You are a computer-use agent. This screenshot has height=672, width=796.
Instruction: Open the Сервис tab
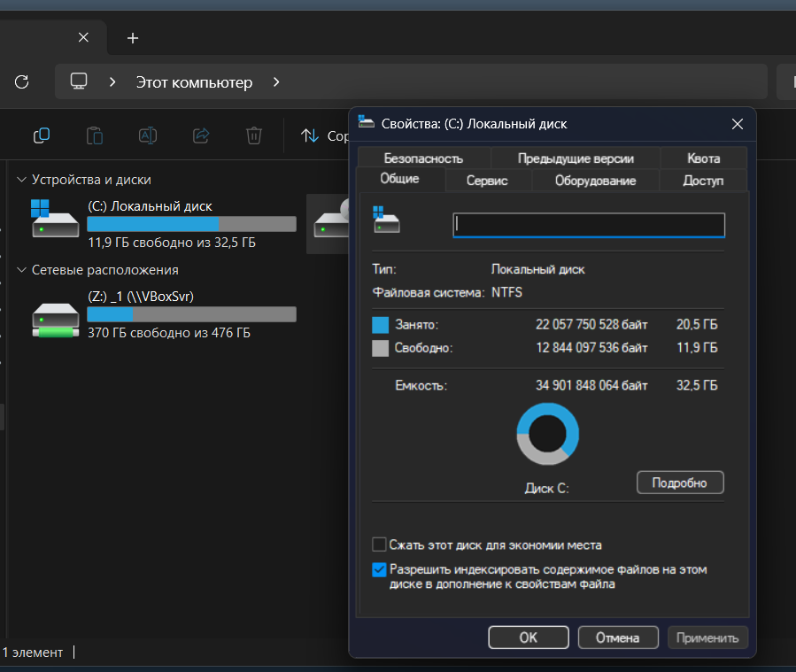click(487, 181)
